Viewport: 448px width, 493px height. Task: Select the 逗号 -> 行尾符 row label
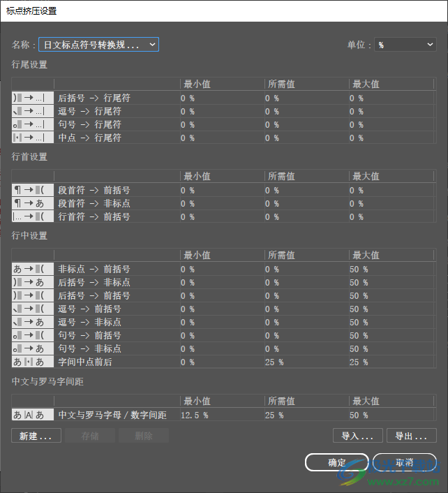click(89, 111)
